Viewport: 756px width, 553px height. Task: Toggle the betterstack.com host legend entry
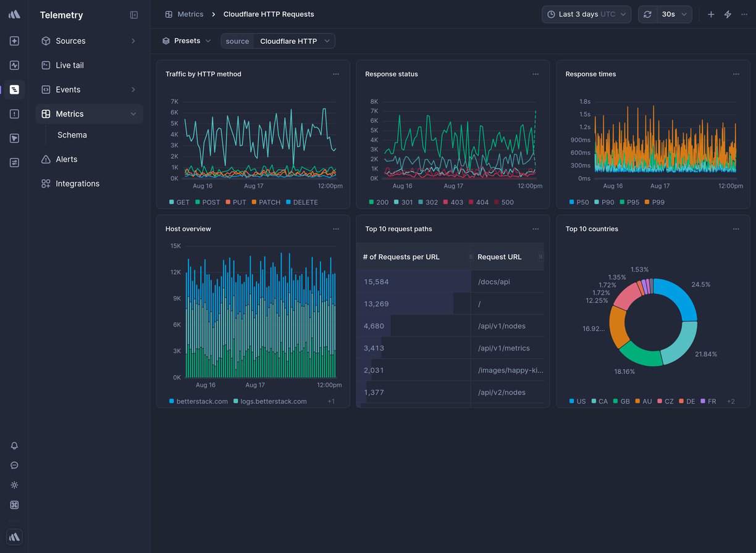tap(198, 401)
